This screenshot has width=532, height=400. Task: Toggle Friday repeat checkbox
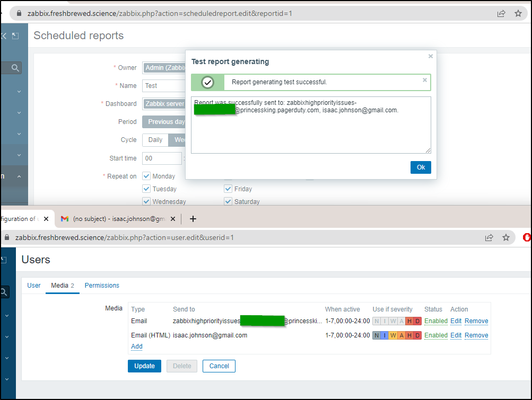pyautogui.click(x=228, y=189)
